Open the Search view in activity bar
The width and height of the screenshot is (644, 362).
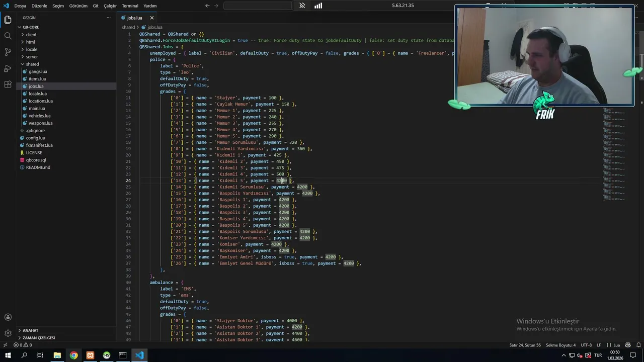pyautogui.click(x=8, y=36)
